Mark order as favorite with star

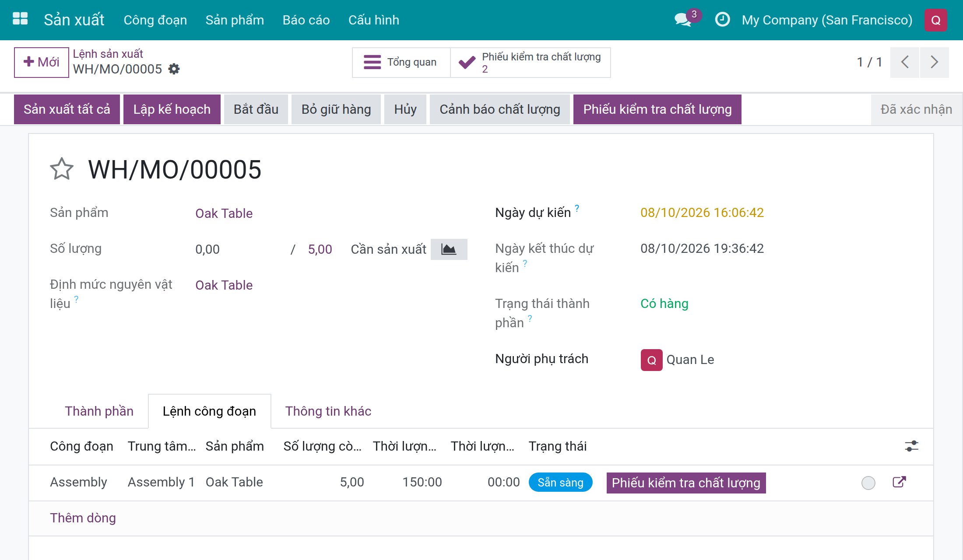[x=62, y=169]
